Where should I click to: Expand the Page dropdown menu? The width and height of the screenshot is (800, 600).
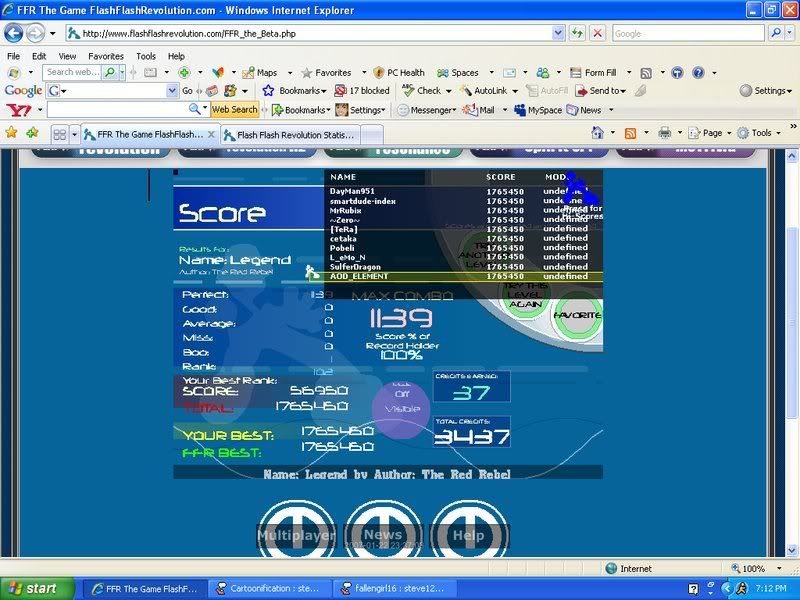(710, 132)
